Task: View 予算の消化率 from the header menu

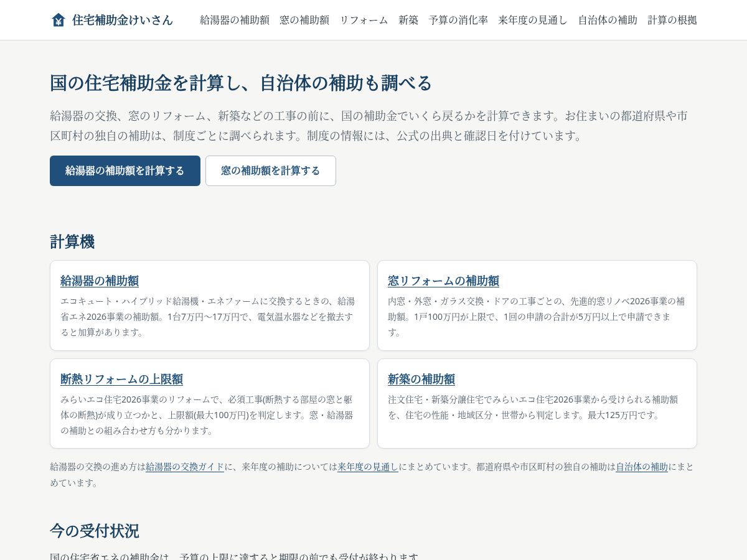Action: 458,20
